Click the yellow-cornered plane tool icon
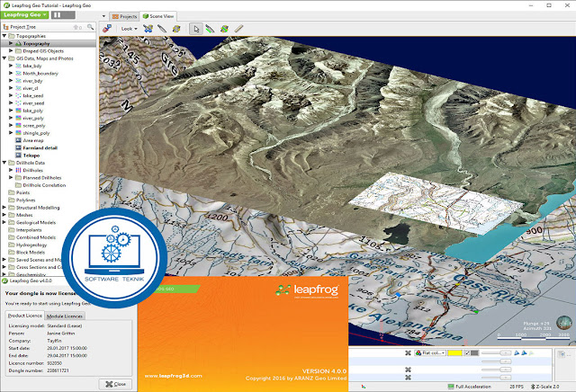The image size is (576, 392). (176, 28)
